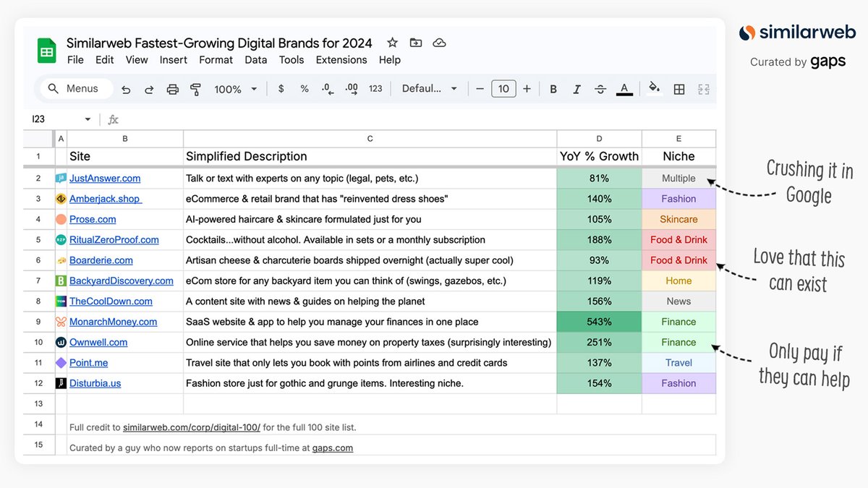868x488 pixels.
Task: Open the Google Sheets home icon
Action: tap(47, 51)
